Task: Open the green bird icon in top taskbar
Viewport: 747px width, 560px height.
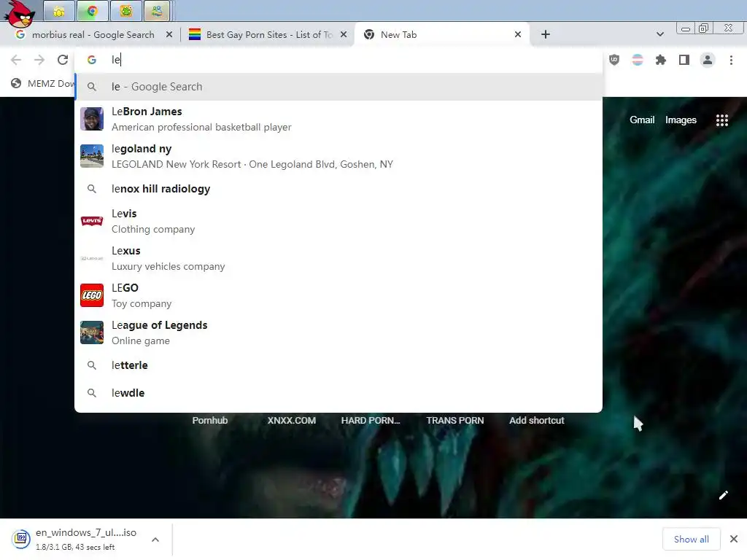Action: [x=125, y=11]
